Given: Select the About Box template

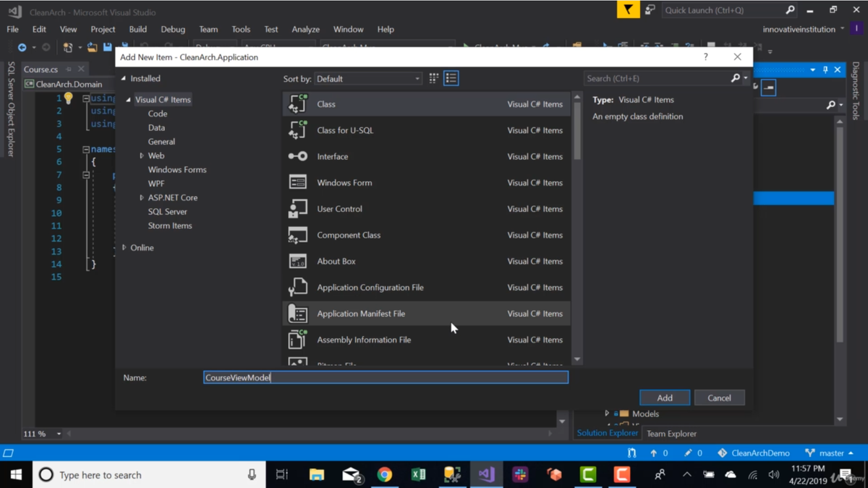Looking at the screenshot, I should 426,261.
